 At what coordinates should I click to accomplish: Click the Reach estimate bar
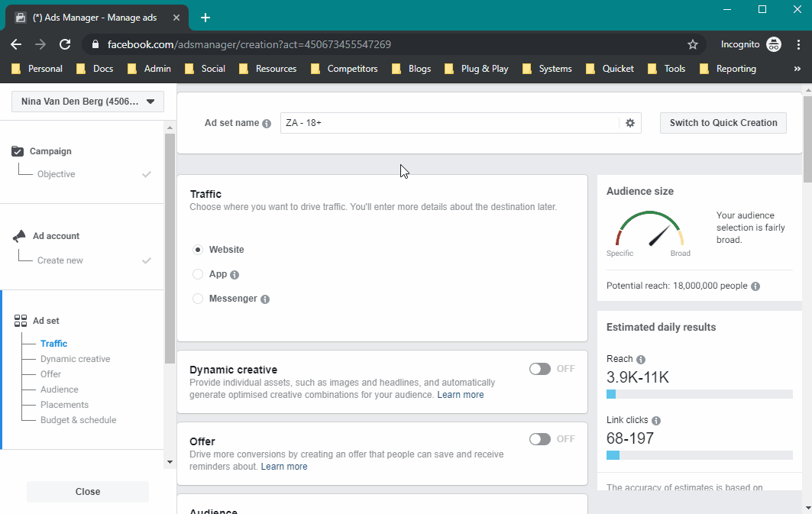click(x=700, y=394)
